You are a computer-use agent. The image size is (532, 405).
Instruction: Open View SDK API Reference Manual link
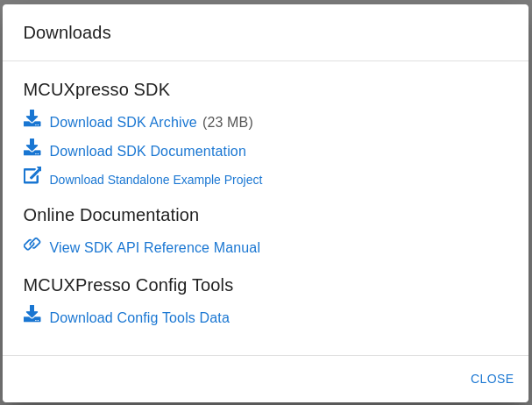[155, 247]
